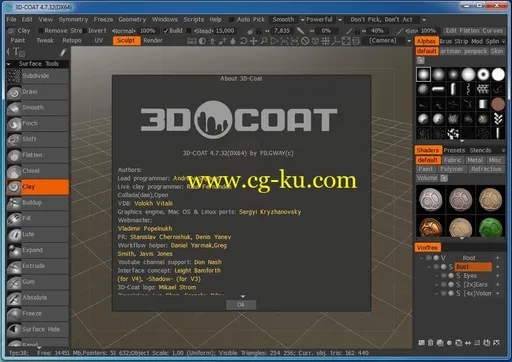The image size is (512, 362).
Task: Click Ok in About 3D-Coat dialog
Action: (241, 305)
